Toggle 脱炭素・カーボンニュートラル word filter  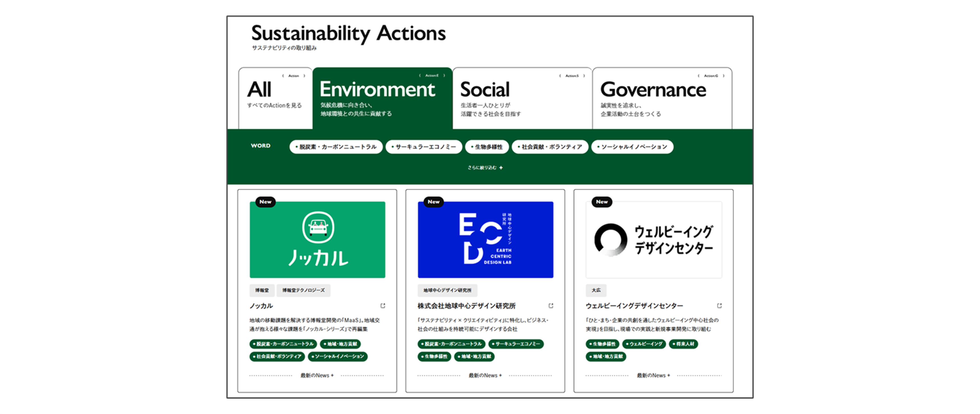pos(336,147)
